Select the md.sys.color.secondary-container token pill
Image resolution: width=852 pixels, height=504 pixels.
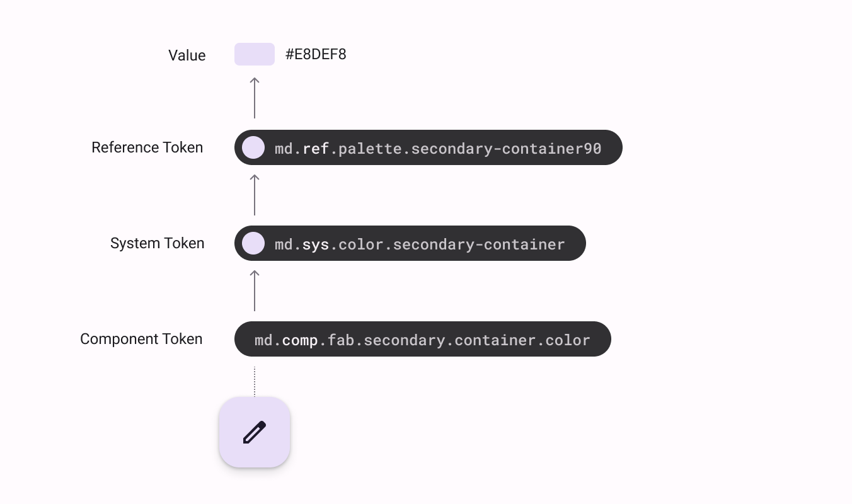point(410,243)
